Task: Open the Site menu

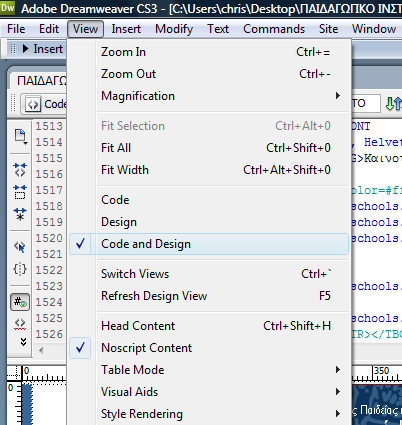Action: 328,29
